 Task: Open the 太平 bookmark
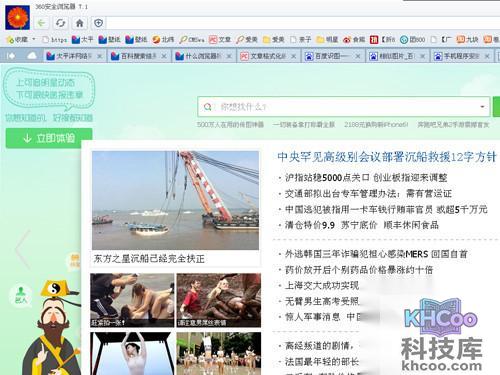point(83,40)
